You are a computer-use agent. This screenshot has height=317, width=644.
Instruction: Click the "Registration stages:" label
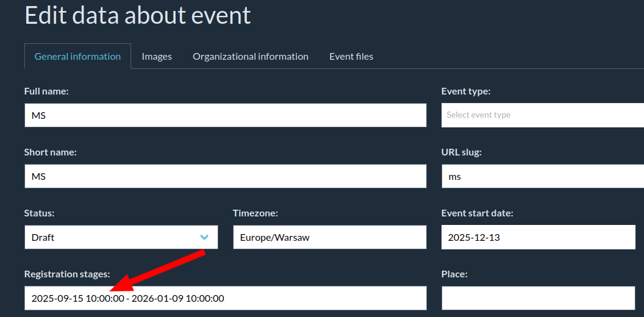click(67, 274)
